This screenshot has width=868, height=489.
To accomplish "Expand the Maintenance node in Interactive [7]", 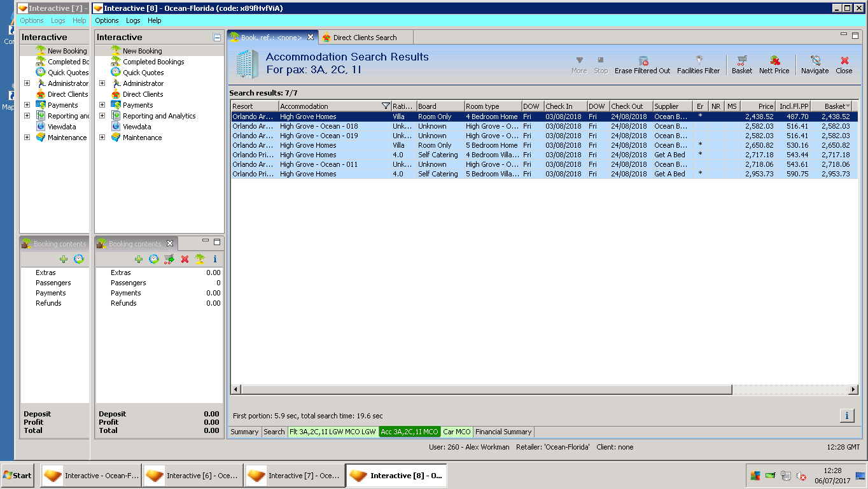I will [27, 138].
